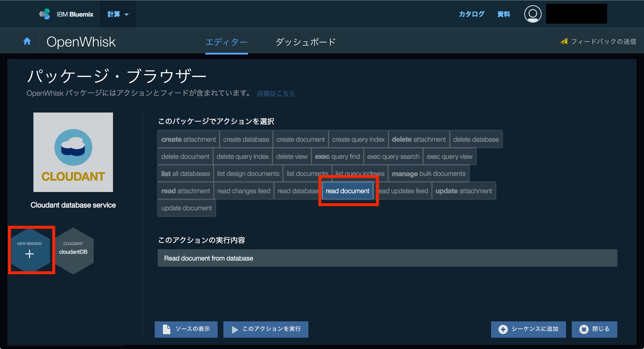Open the 計算 dropdown menu

[118, 14]
